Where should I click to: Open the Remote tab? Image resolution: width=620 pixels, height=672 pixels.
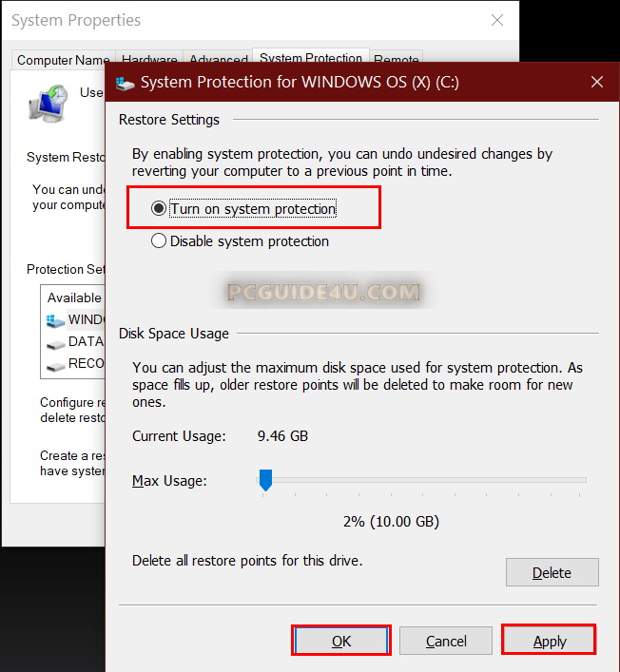(x=397, y=60)
